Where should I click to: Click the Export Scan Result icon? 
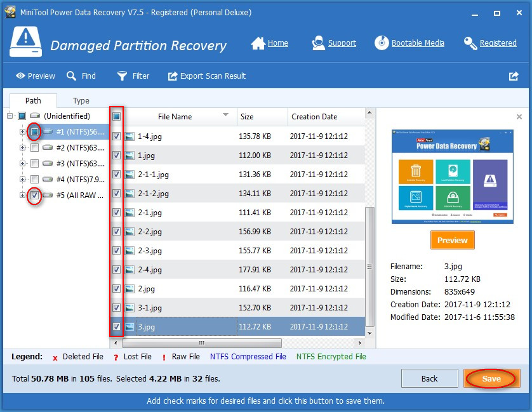pyautogui.click(x=173, y=76)
